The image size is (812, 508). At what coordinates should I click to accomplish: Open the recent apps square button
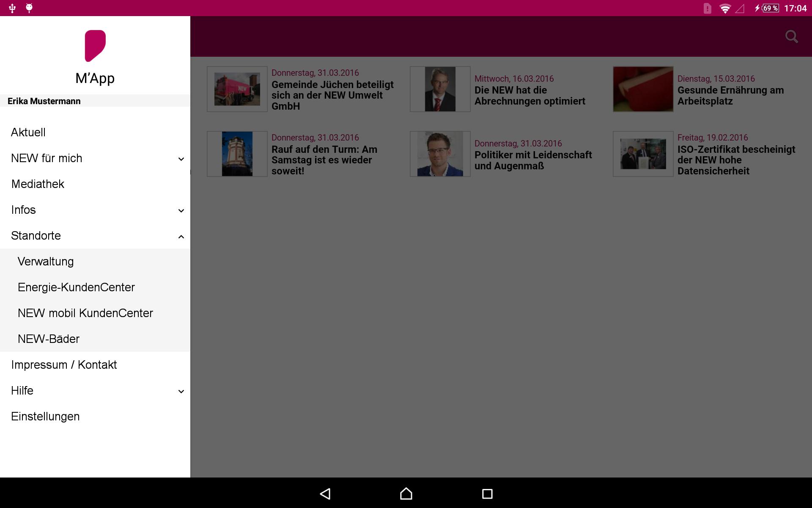[487, 494]
